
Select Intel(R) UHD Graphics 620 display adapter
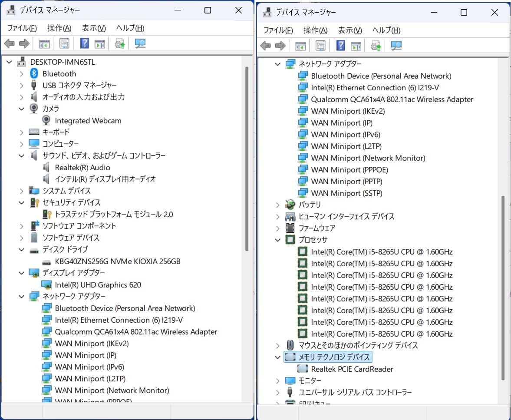(x=98, y=285)
